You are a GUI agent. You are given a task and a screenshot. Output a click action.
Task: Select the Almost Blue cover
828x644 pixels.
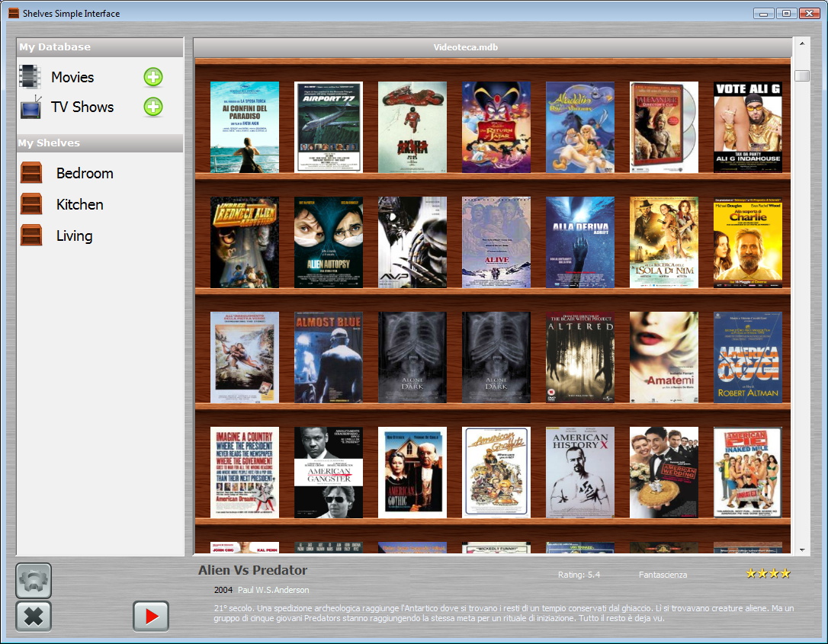tap(329, 357)
